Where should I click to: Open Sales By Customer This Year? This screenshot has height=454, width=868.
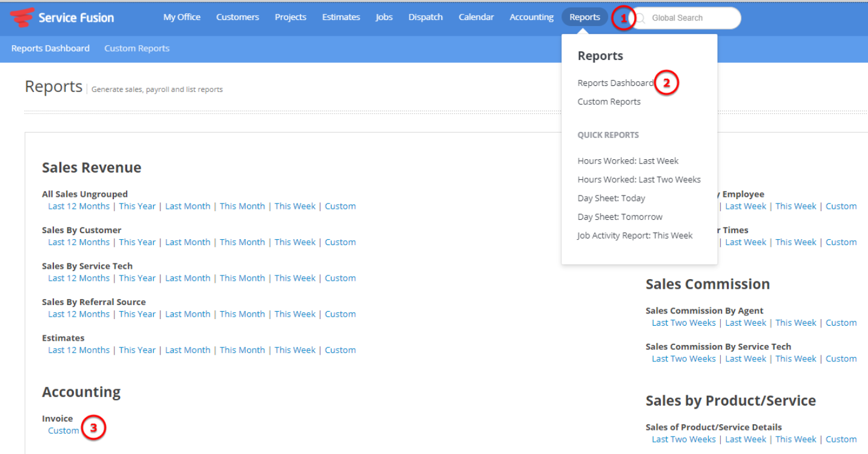point(137,242)
